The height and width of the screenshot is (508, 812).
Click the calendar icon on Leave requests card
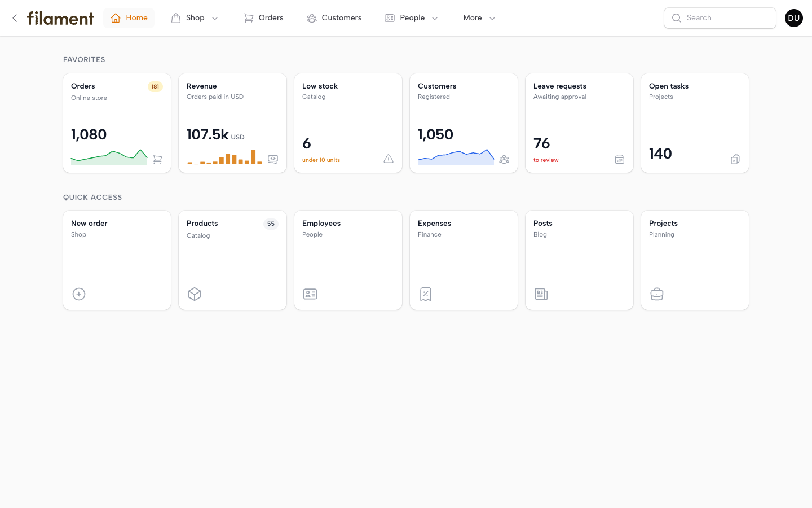(620, 159)
